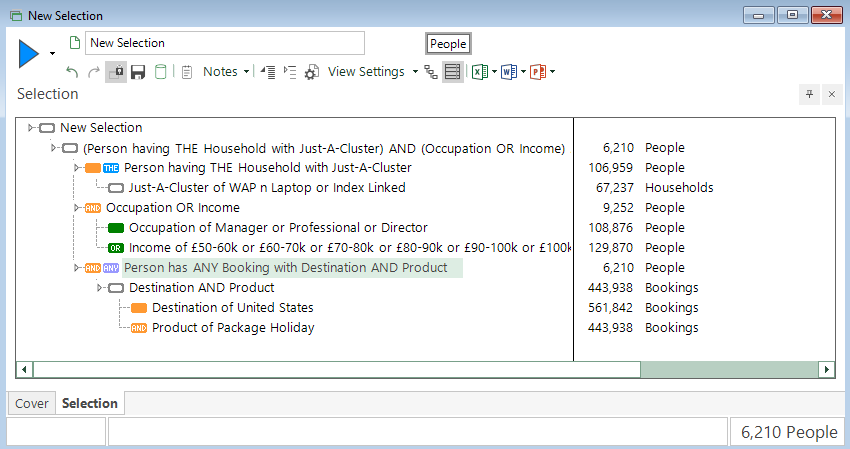The width and height of the screenshot is (850, 449).
Task: Open the Notes dropdown arrow
Action: [x=246, y=72]
